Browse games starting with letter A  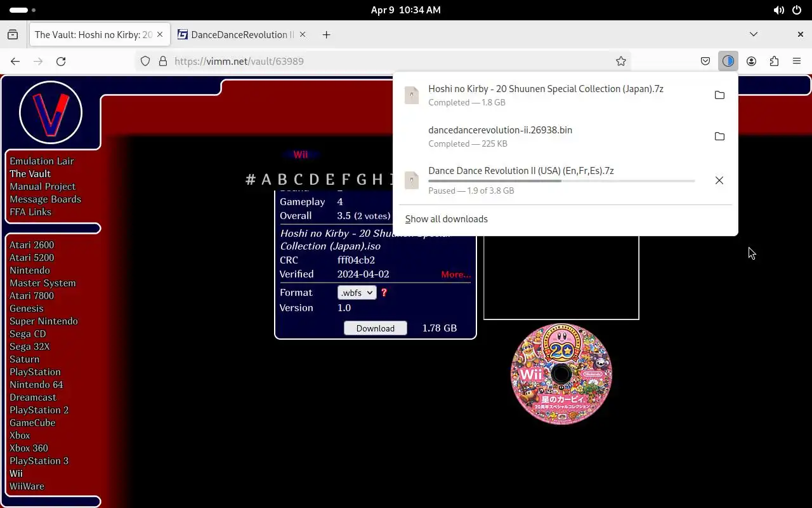pyautogui.click(x=266, y=179)
